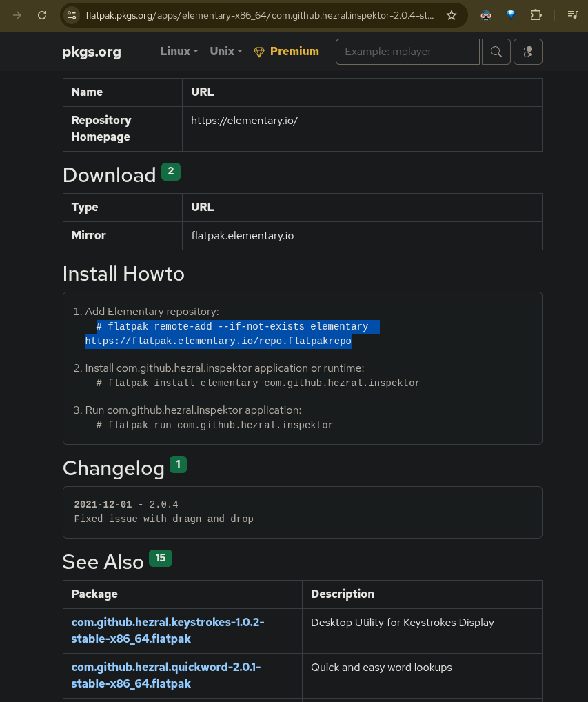
Task: Click the Repository Homepage row label
Action: (101, 128)
